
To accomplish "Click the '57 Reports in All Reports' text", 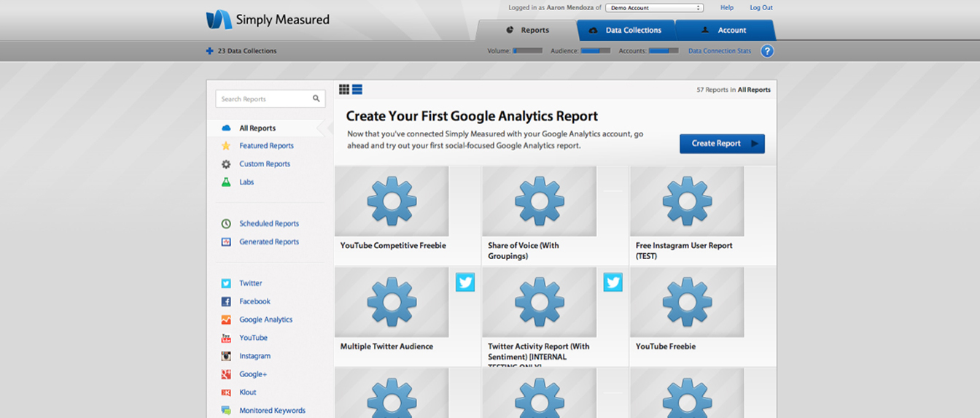I will pyautogui.click(x=734, y=90).
